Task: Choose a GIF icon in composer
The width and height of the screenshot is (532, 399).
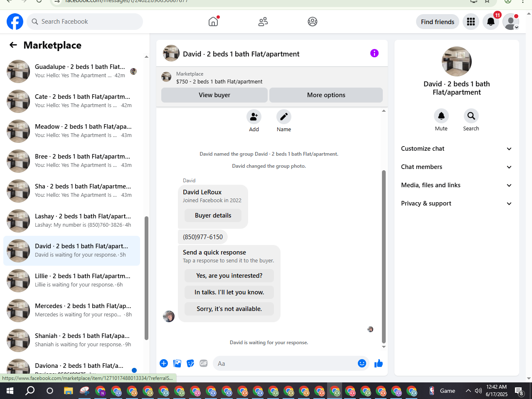Action: tap(204, 363)
